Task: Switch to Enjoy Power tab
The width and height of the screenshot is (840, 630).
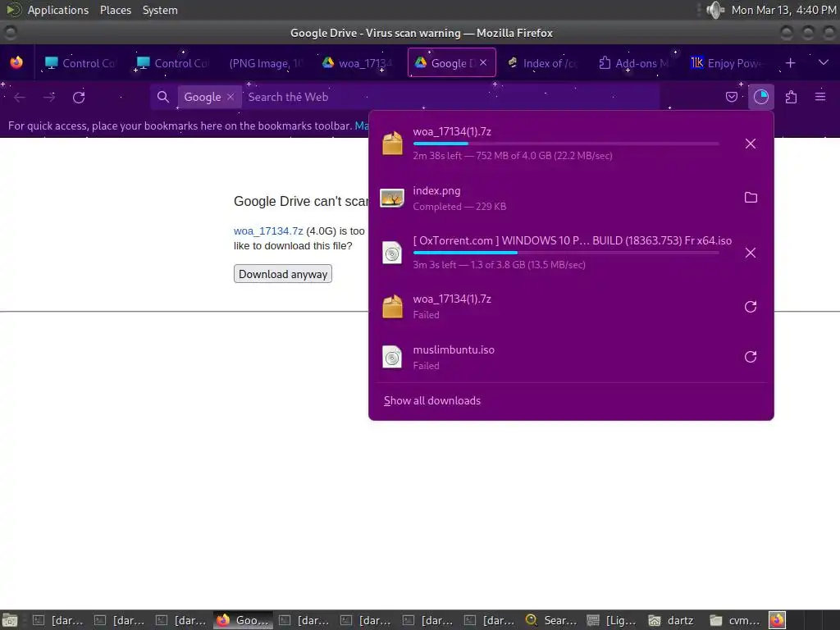Action: coord(727,62)
